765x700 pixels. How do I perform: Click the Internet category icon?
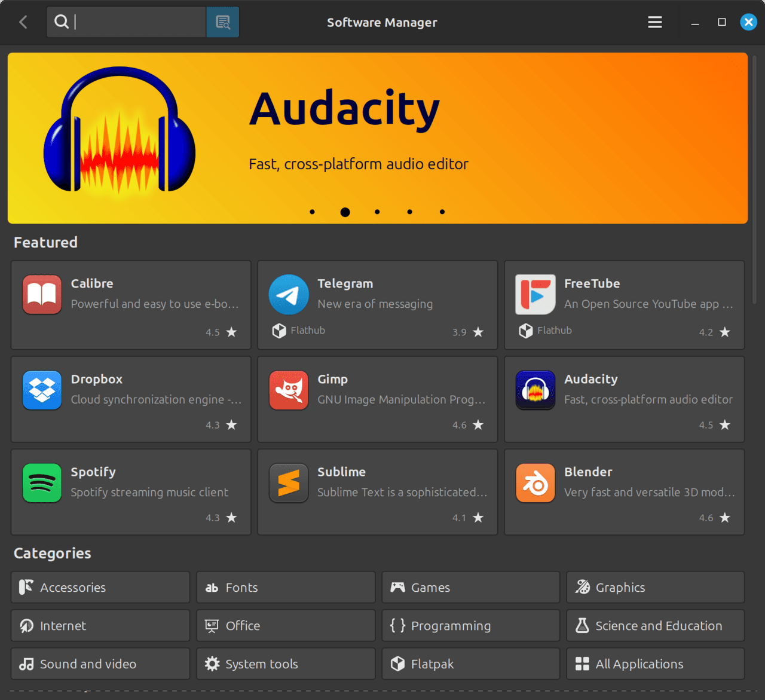coord(26,625)
